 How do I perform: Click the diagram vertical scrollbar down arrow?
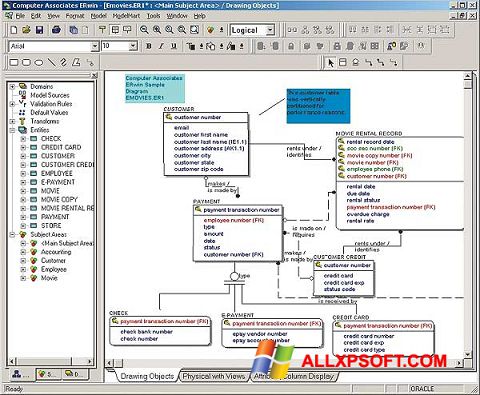tap(468, 354)
